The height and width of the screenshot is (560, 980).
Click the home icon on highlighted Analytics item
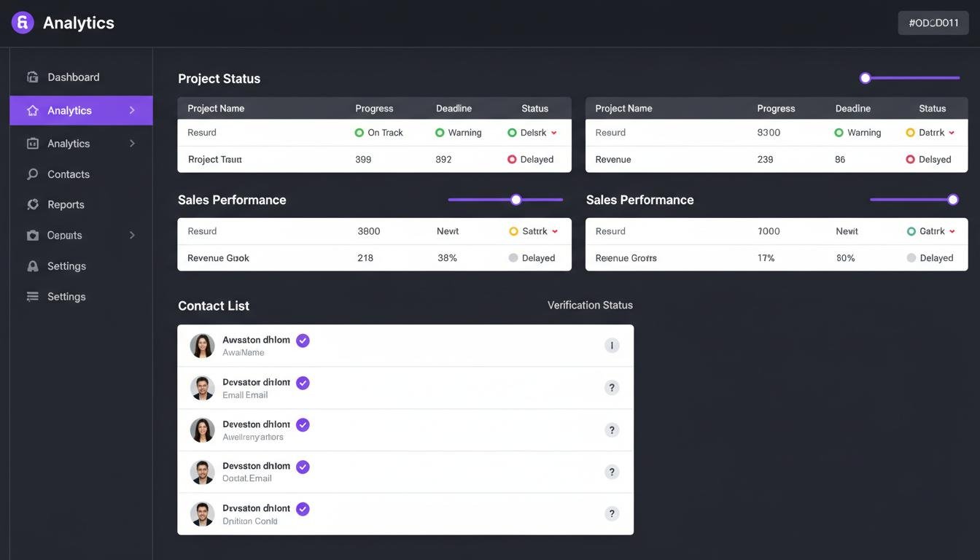(x=32, y=111)
